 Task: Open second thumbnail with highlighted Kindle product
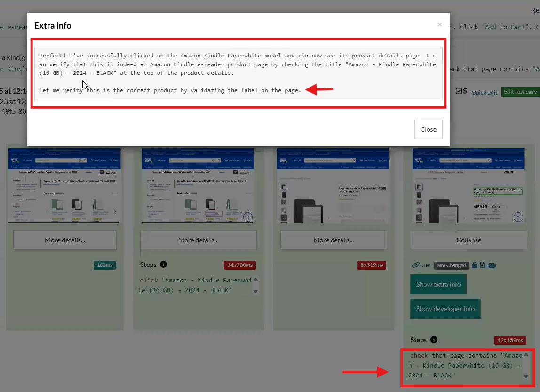[198, 186]
